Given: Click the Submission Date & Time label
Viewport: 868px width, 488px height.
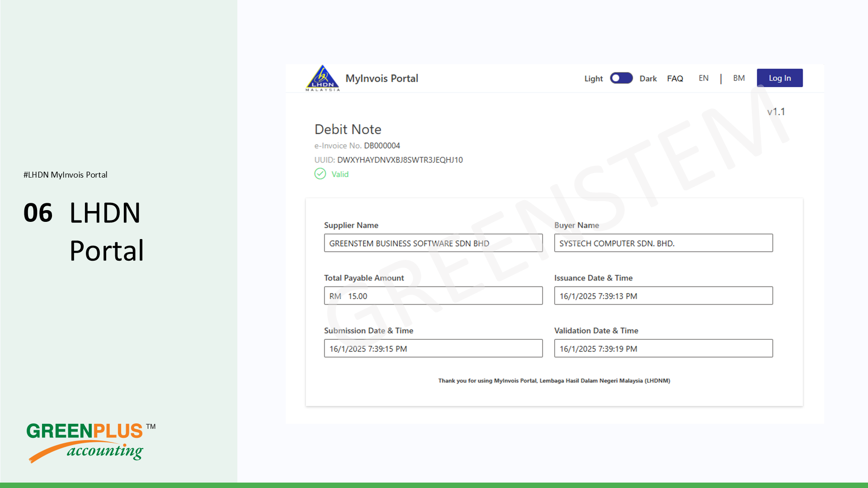Looking at the screenshot, I should coord(368,331).
